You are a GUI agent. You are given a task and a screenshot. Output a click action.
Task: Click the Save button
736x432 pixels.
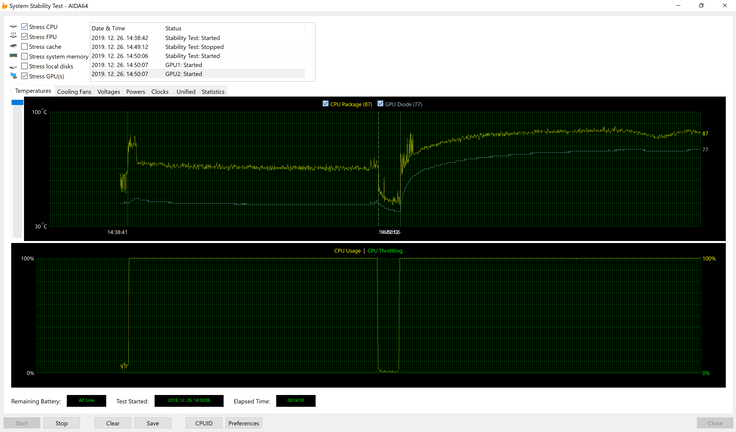[x=153, y=423]
